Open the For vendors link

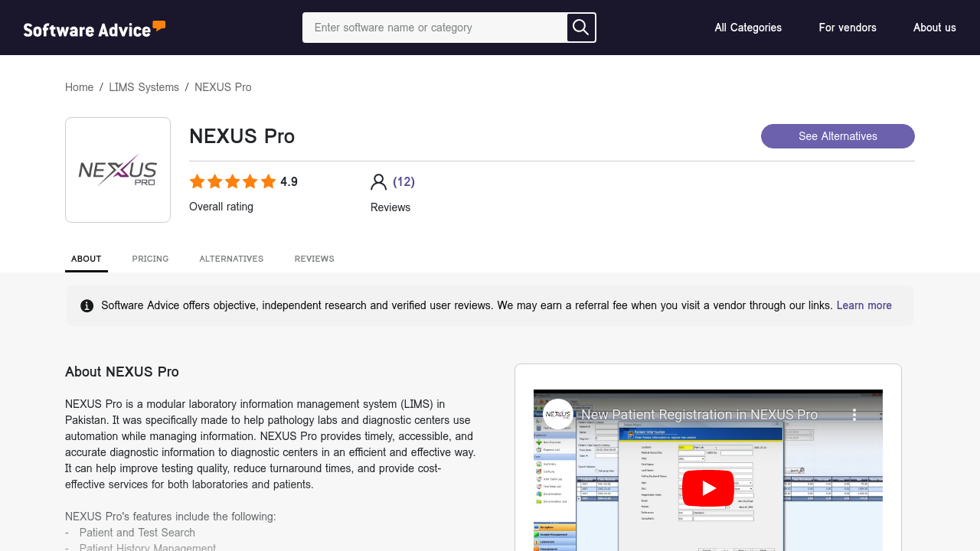click(848, 28)
